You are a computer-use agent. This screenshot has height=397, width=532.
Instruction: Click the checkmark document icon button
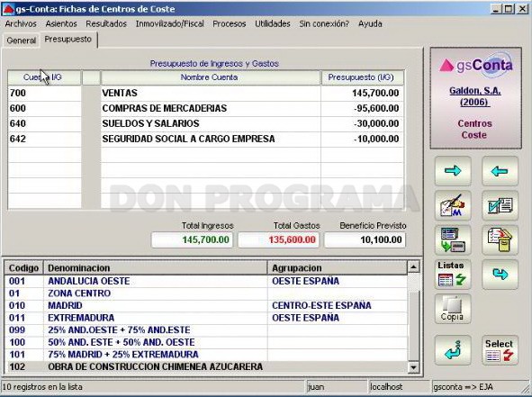pos(500,205)
